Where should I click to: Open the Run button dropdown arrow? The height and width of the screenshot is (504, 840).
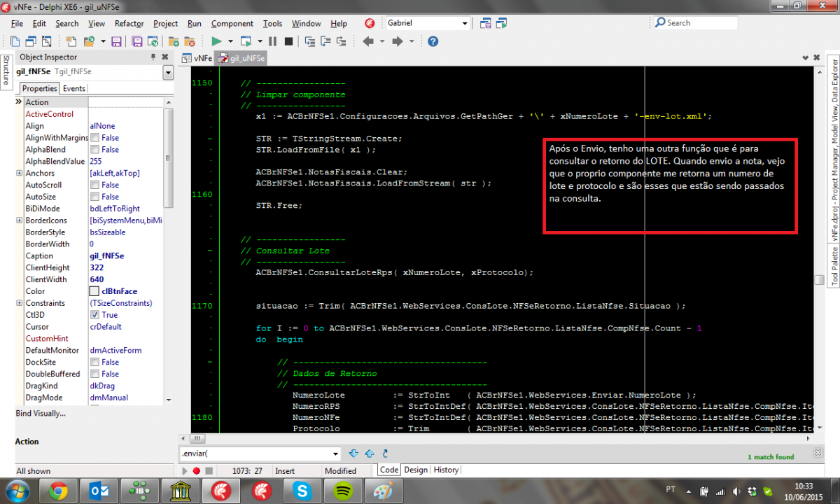[231, 41]
